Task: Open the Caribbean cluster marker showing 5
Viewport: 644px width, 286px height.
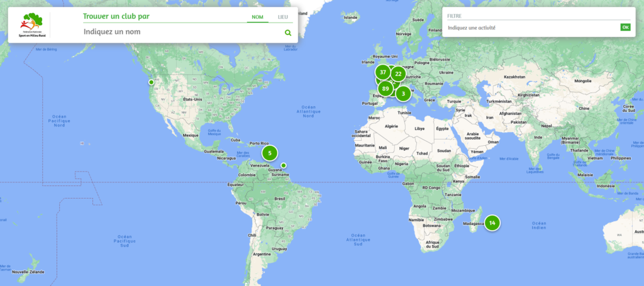Action: (270, 153)
